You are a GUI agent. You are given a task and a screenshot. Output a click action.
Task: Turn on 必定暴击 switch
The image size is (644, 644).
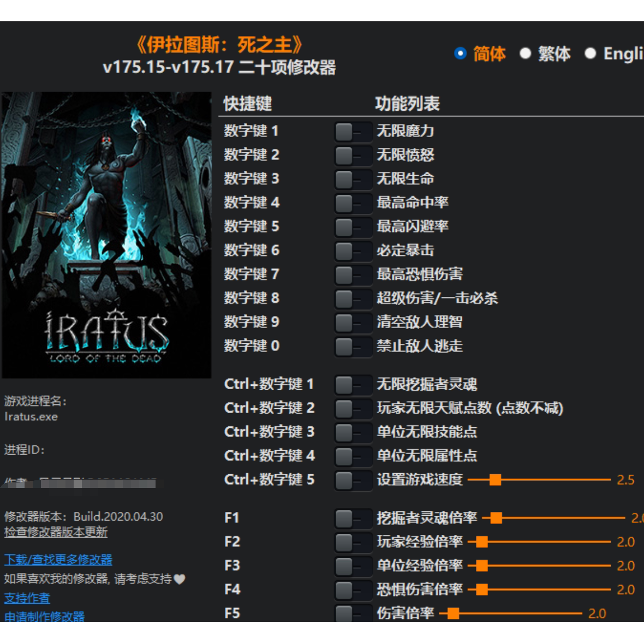click(x=353, y=251)
